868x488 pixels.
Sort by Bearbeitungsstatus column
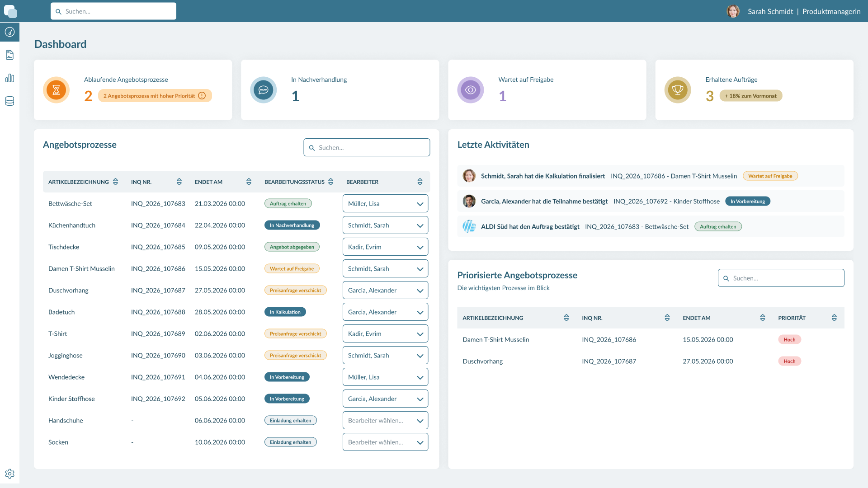(330, 182)
